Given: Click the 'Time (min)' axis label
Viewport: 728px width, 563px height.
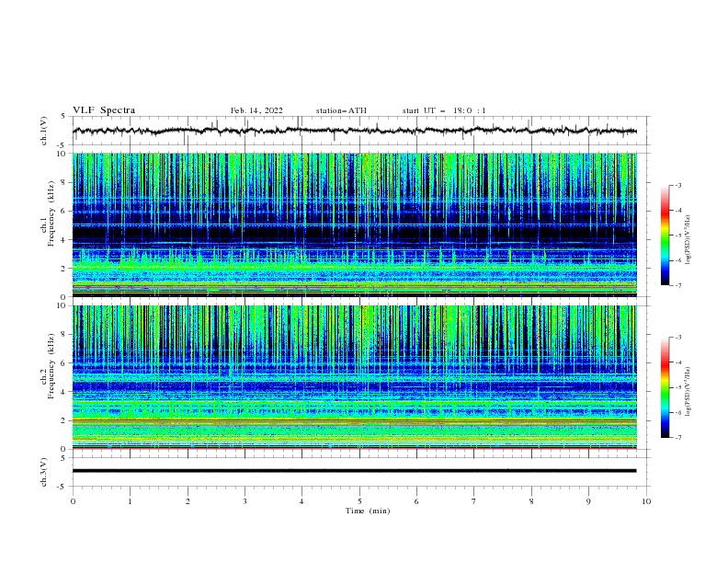Looking at the screenshot, I should click(x=368, y=511).
